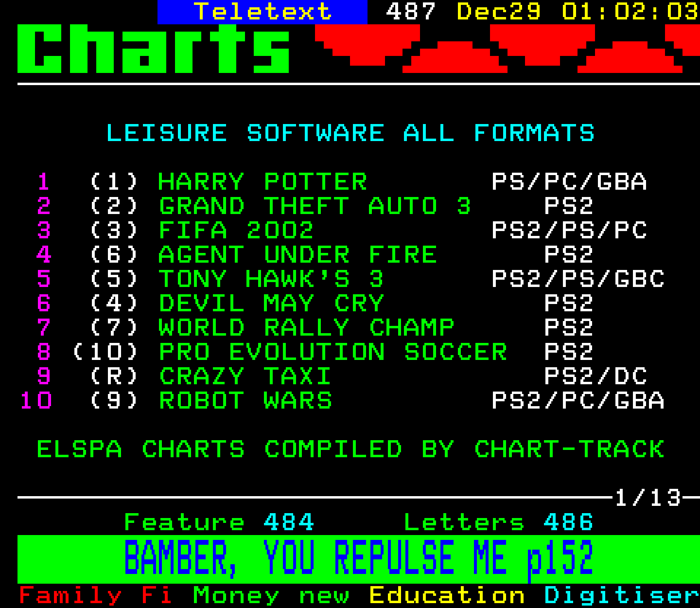Select the DEVIL MAY CRY entry
The width and height of the screenshot is (700, 608).
(x=271, y=304)
